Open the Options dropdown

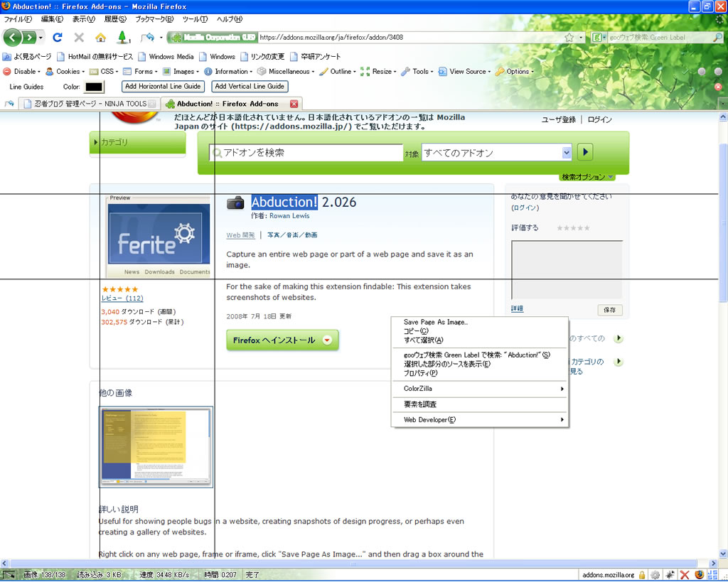(515, 72)
